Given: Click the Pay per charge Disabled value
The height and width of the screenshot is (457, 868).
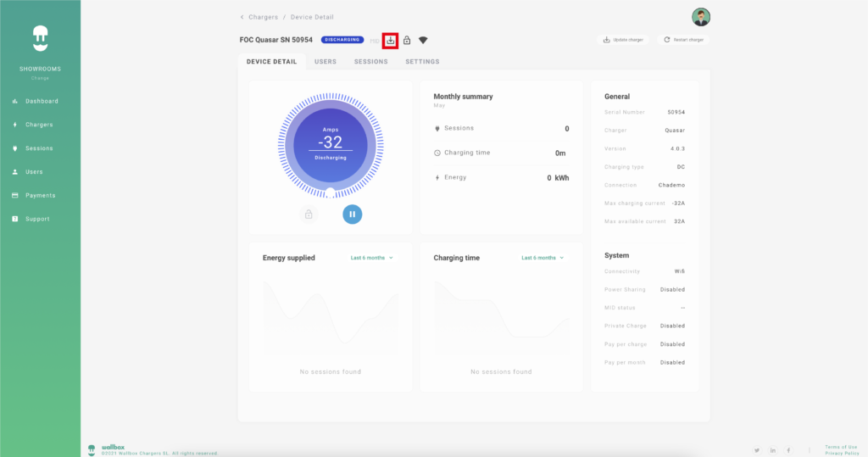Looking at the screenshot, I should [672, 344].
